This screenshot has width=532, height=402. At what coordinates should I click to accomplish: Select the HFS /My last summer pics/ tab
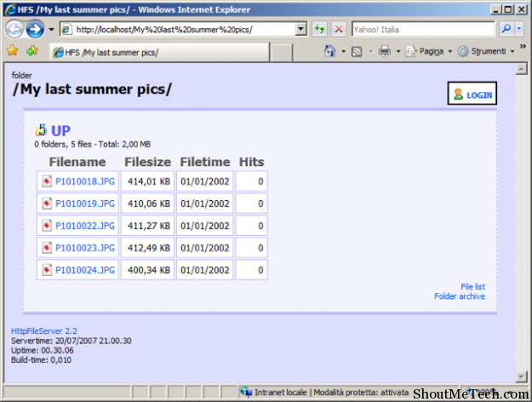(160, 52)
